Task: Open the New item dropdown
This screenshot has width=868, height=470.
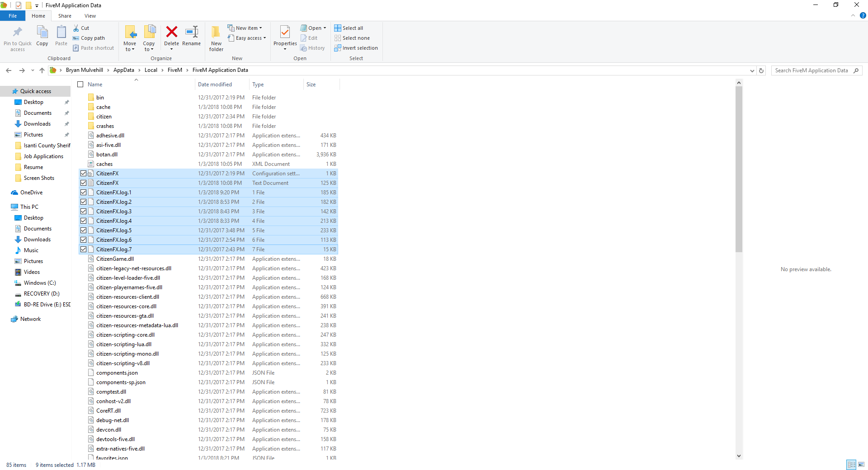Action: tap(245, 28)
